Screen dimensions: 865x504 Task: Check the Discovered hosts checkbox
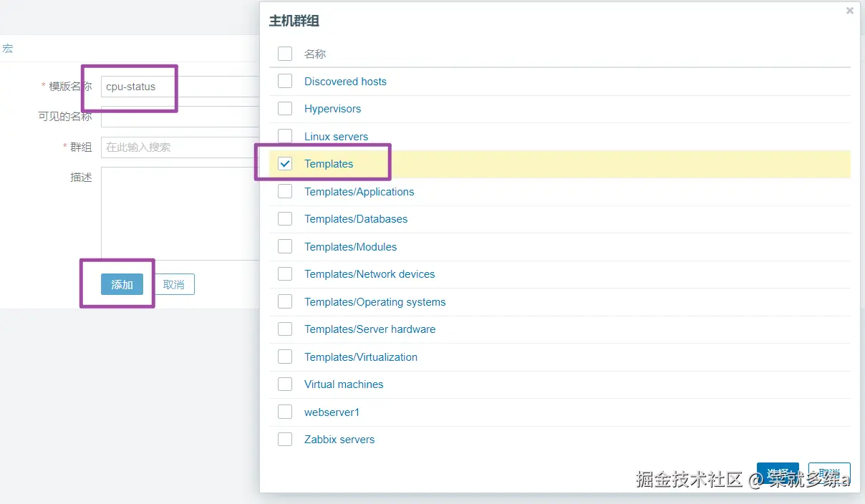pyautogui.click(x=285, y=81)
